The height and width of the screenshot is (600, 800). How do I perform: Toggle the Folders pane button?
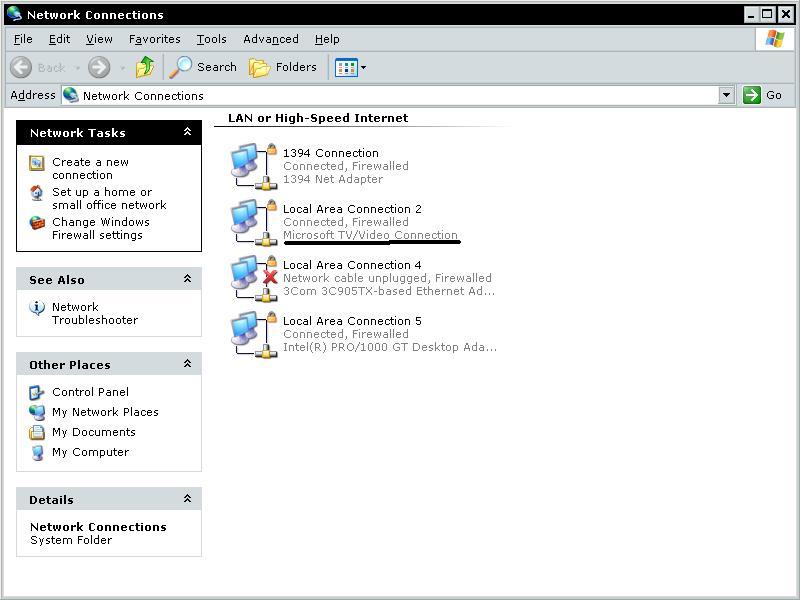coord(283,67)
